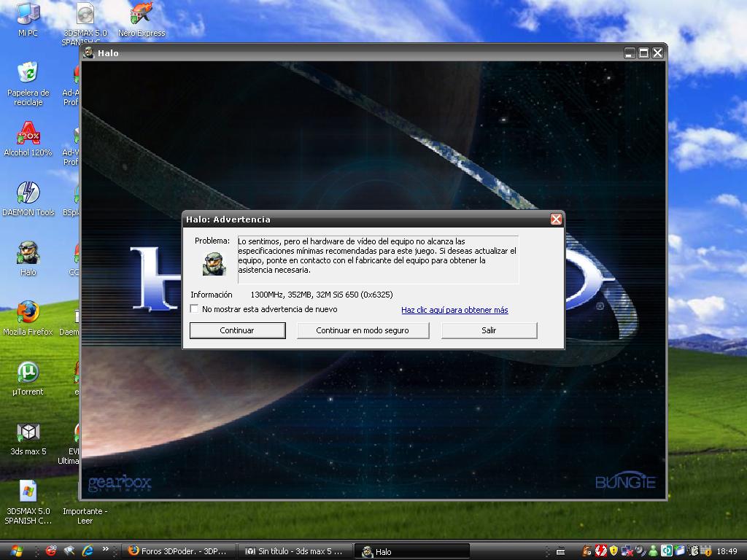Image resolution: width=747 pixels, height=560 pixels.
Task: Open the µTorrent desktop icon
Action: pos(28,379)
